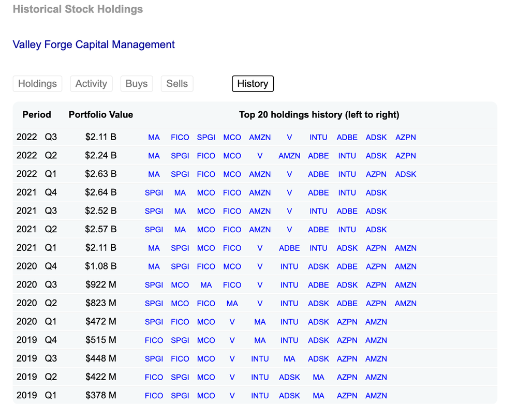Viewport: 517px width, 420px height.
Task: Open INTU ticker in 2020 Q1 row
Action: pos(289,322)
